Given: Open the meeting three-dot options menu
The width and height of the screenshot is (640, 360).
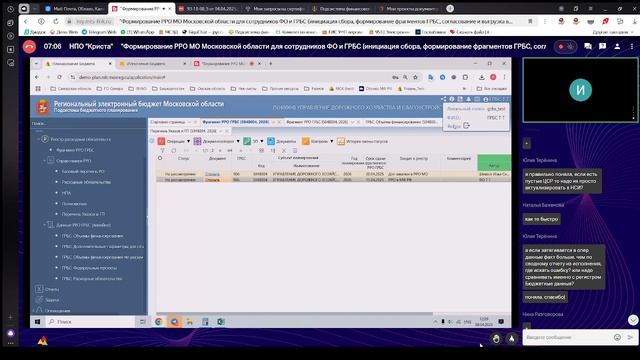Looking at the screenshot, I should pos(632,47).
